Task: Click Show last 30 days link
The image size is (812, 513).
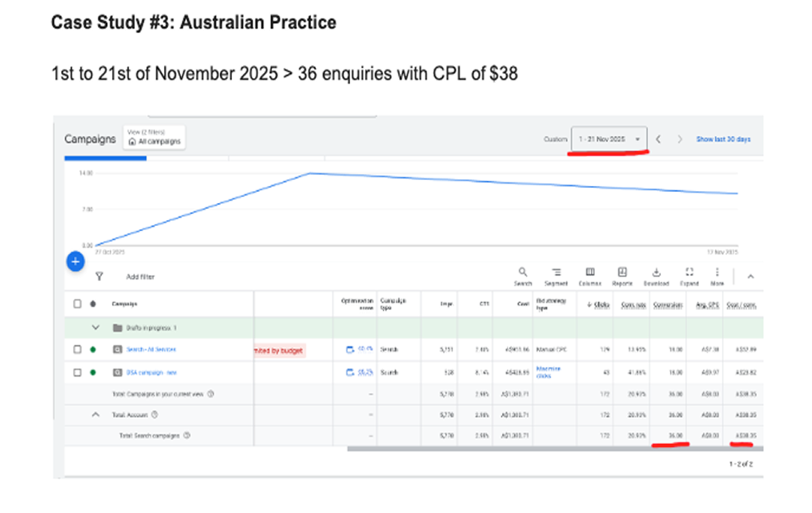Action: 723,139
